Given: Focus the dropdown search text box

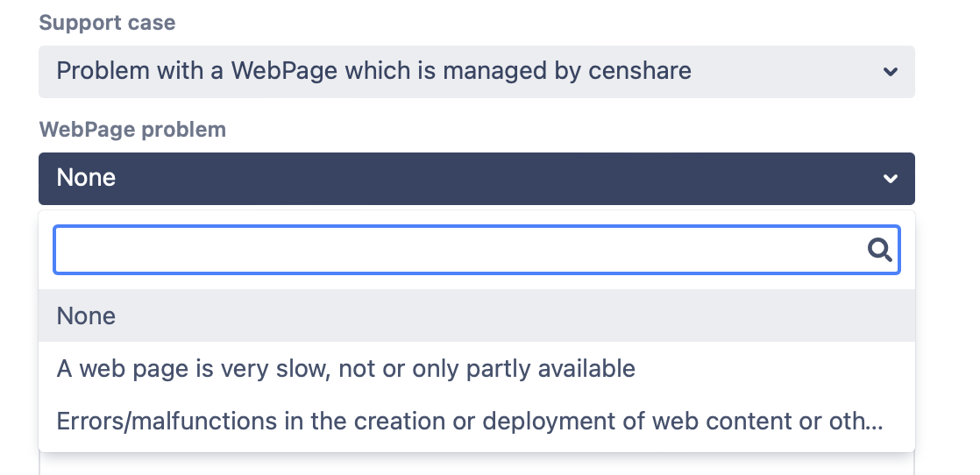Looking at the screenshot, I should pyautogui.click(x=456, y=251).
